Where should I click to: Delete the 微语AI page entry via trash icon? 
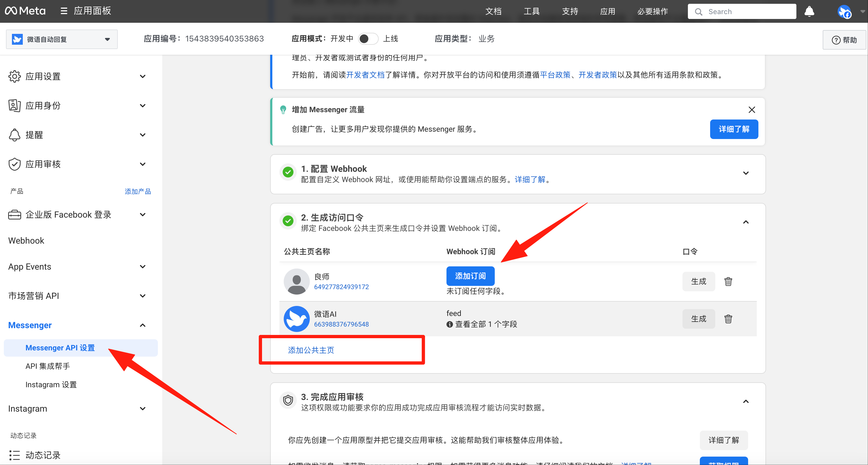pos(728,318)
